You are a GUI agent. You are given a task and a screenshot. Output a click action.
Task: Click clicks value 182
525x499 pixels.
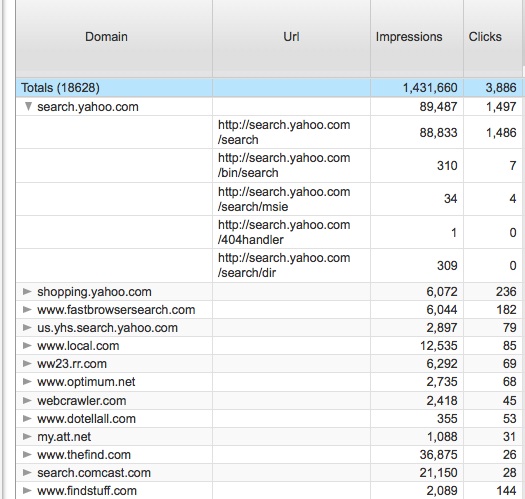click(x=506, y=310)
